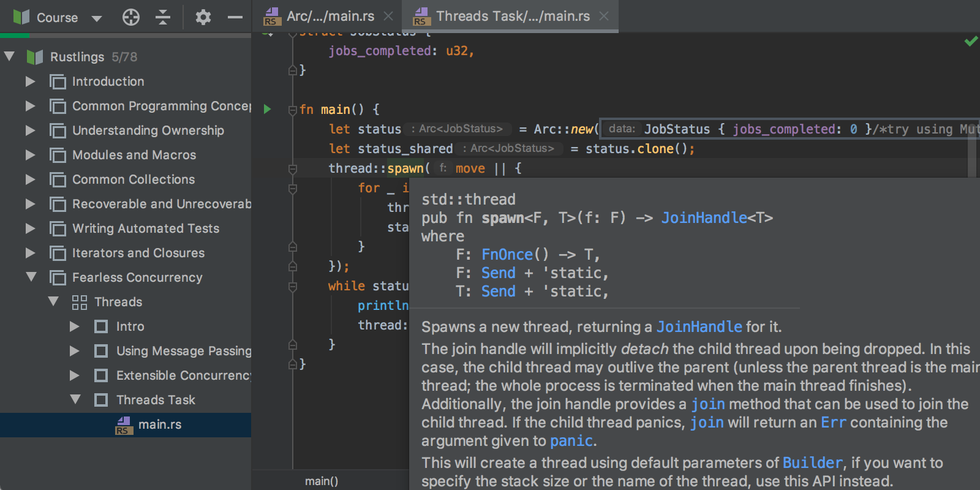Expand the Understanding Ownership section
This screenshot has width=980, height=490.
coord(30,130)
